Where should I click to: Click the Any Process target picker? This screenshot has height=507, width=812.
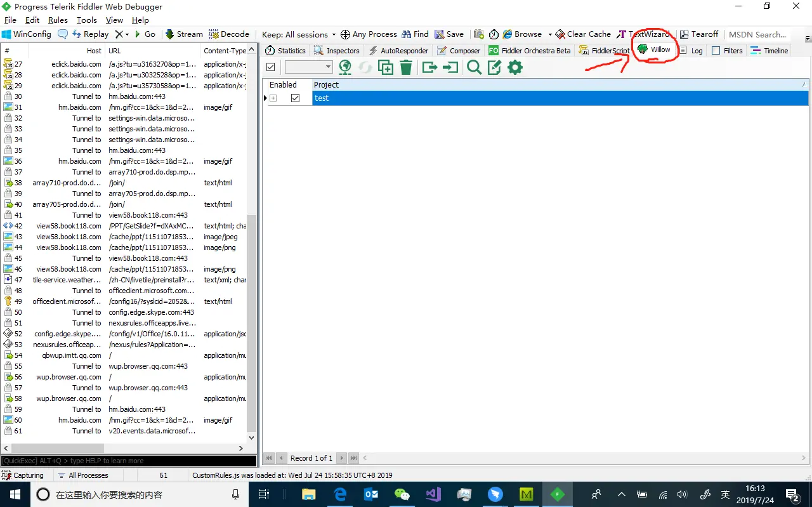(x=369, y=34)
